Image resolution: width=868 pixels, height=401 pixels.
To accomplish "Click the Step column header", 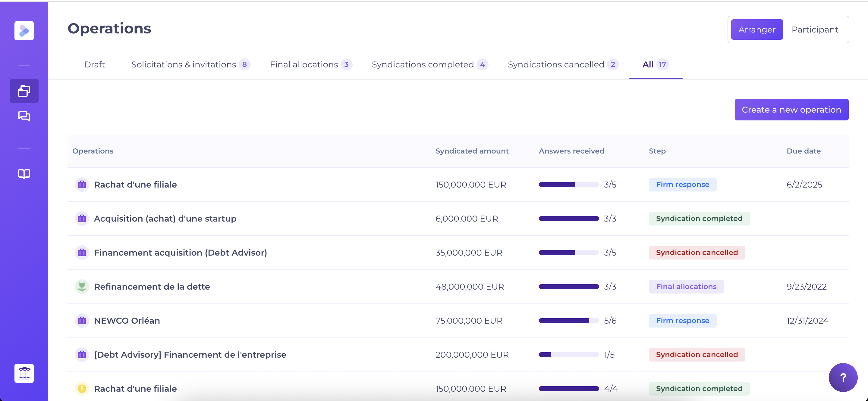I will click(657, 151).
